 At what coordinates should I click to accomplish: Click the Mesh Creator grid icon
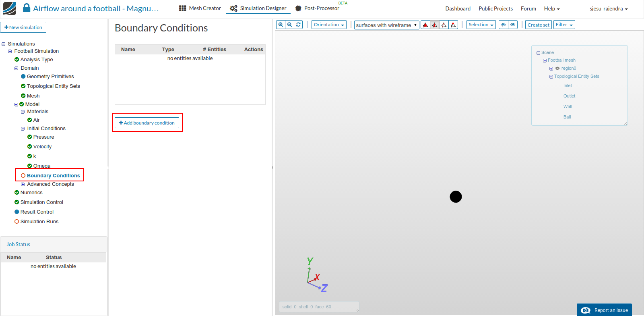point(183,8)
